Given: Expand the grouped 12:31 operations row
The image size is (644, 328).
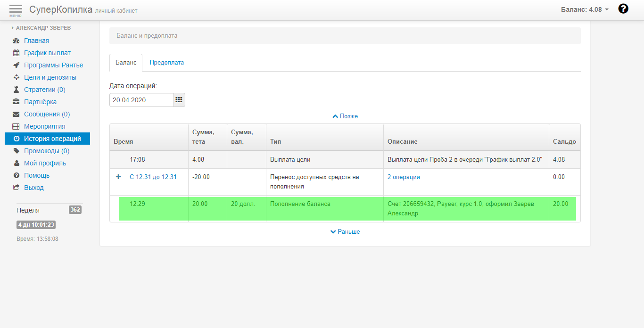Looking at the screenshot, I should (x=118, y=177).
